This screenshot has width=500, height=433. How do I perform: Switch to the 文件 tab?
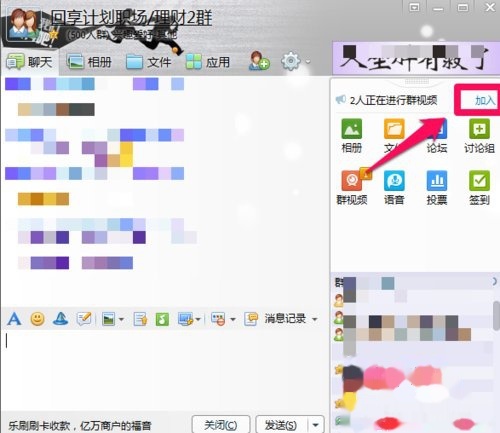(149, 62)
